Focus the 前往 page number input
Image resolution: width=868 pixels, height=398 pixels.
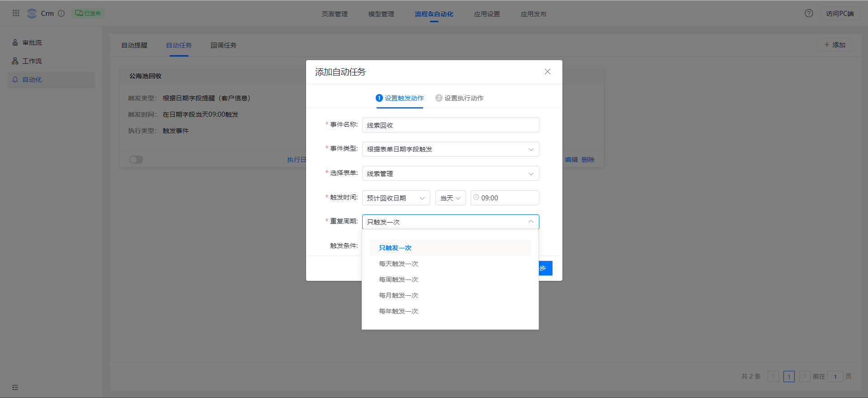point(835,376)
